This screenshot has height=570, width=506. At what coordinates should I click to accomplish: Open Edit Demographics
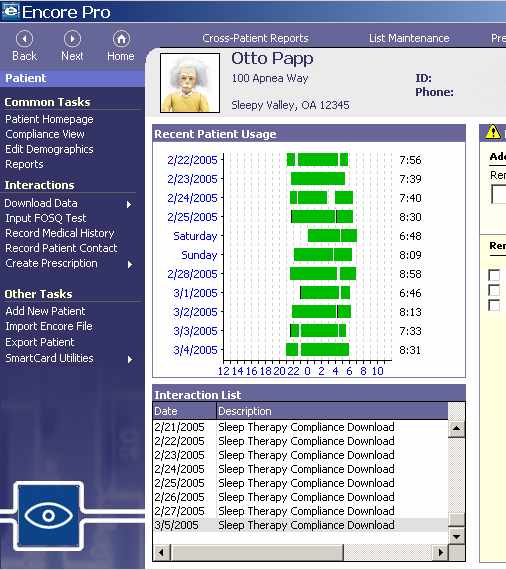pos(49,149)
